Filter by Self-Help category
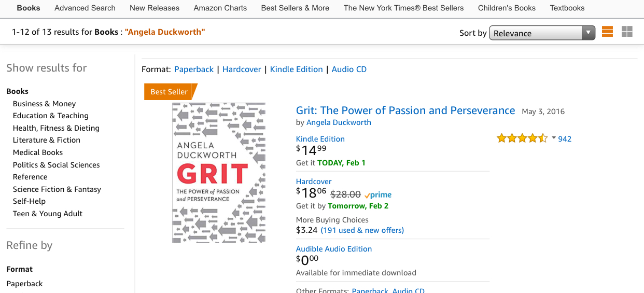644x293 pixels. click(29, 201)
